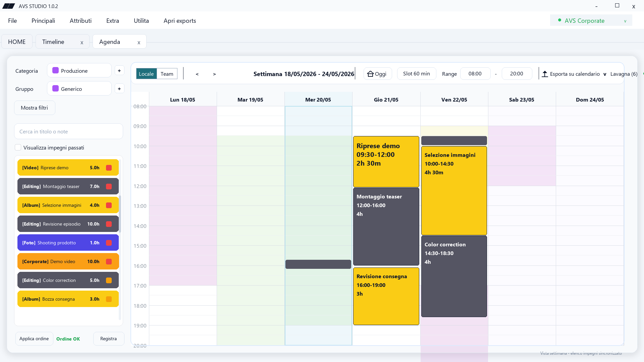Switch to Team view

(167, 74)
